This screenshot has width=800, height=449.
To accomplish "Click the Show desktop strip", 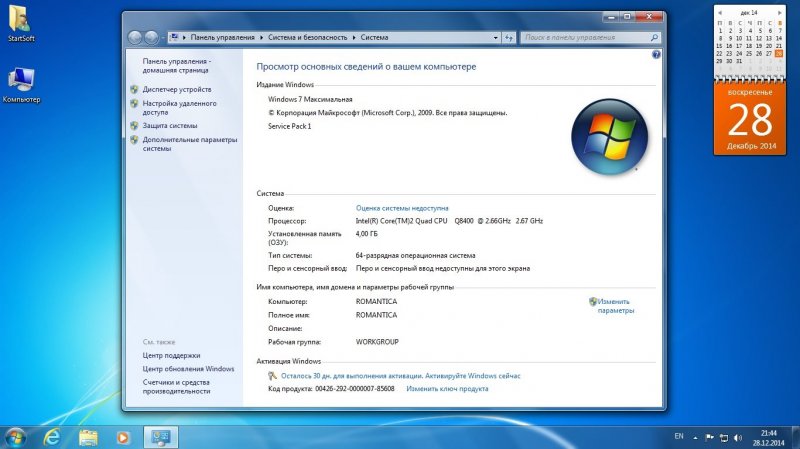I will click(x=796, y=438).
